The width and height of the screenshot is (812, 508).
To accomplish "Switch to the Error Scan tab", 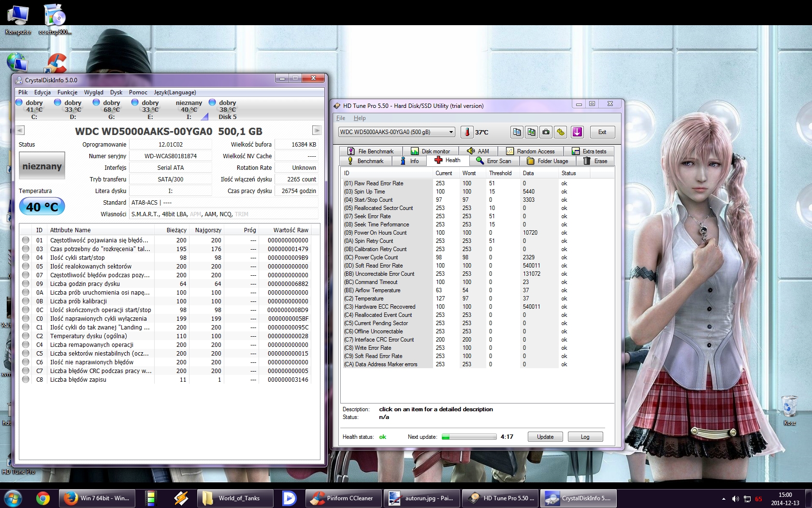I will pos(493,161).
